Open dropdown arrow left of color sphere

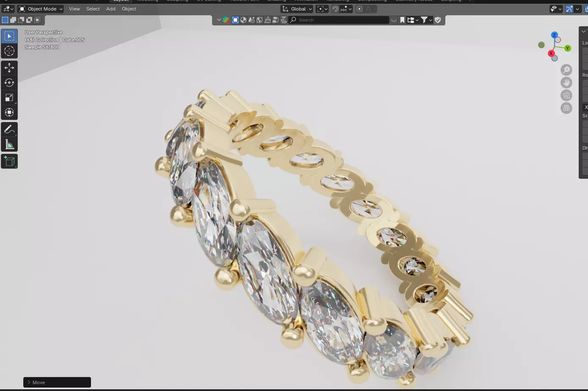[219, 20]
